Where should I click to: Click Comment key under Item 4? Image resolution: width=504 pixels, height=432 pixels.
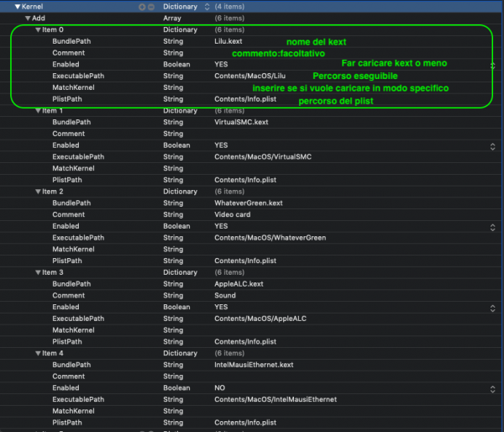(x=69, y=377)
